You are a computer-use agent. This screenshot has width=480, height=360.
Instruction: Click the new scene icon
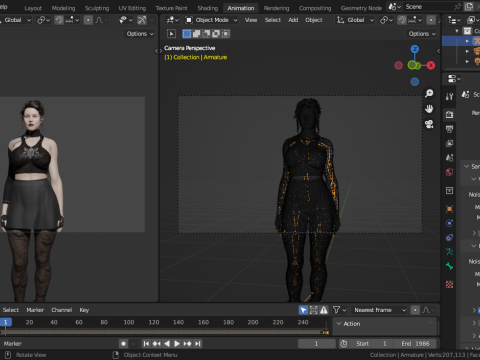coord(469,7)
